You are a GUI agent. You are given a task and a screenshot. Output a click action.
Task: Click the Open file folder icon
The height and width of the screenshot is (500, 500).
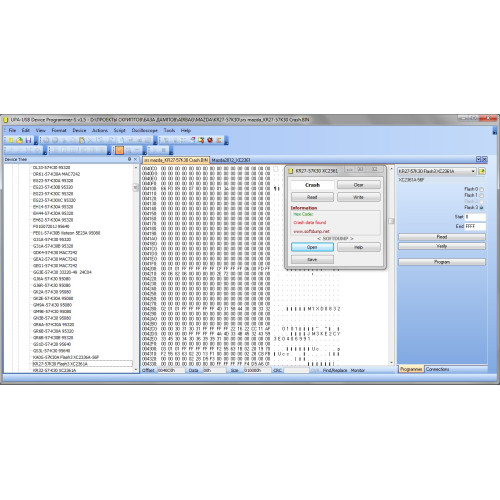(19, 140)
